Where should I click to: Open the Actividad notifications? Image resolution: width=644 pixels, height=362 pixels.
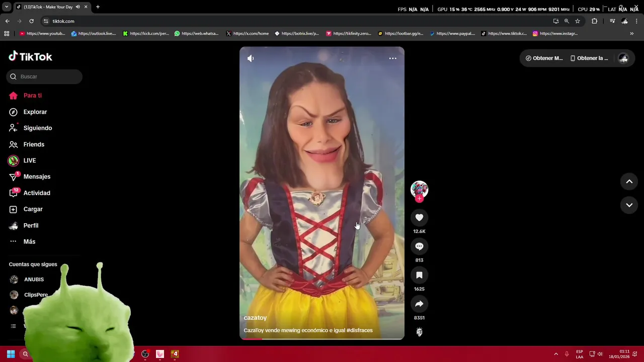pyautogui.click(x=30, y=193)
